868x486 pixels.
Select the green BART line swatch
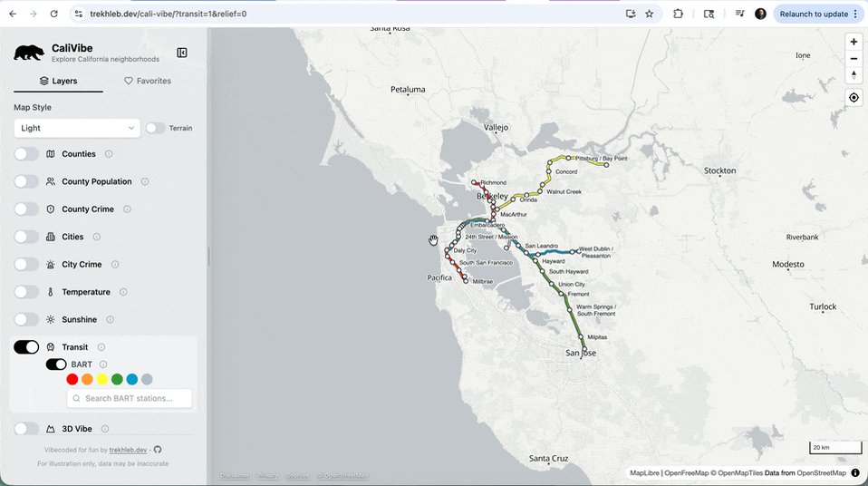click(117, 380)
